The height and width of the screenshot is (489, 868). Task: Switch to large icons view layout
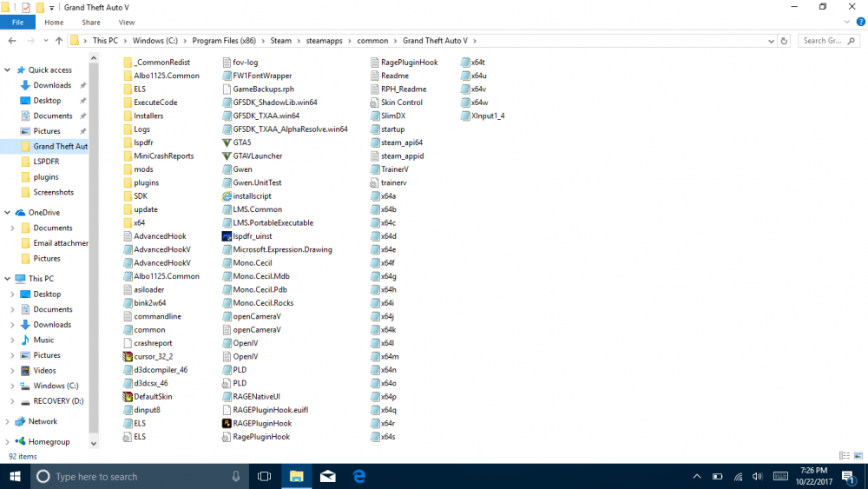858,456
